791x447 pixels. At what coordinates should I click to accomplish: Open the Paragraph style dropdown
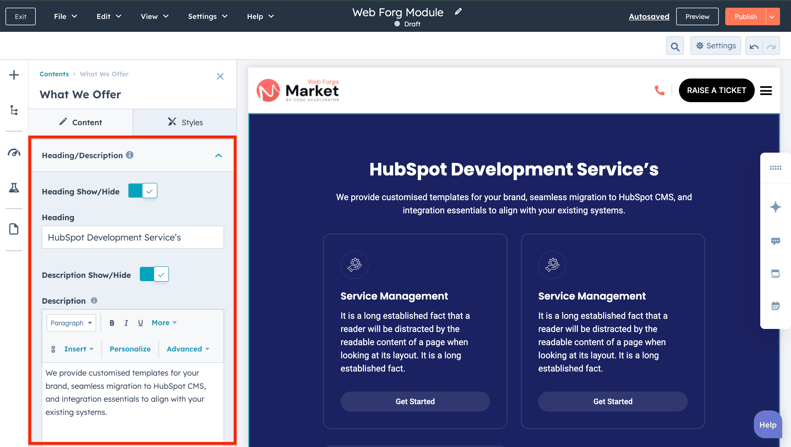point(71,323)
